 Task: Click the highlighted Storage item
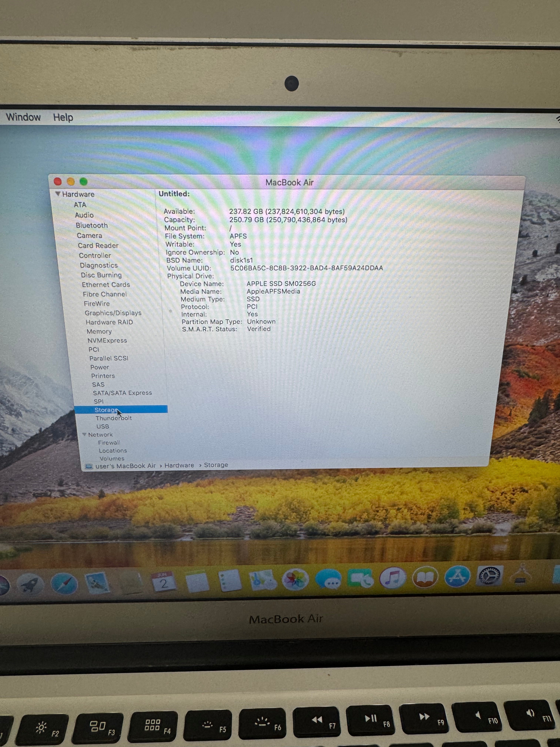121,410
